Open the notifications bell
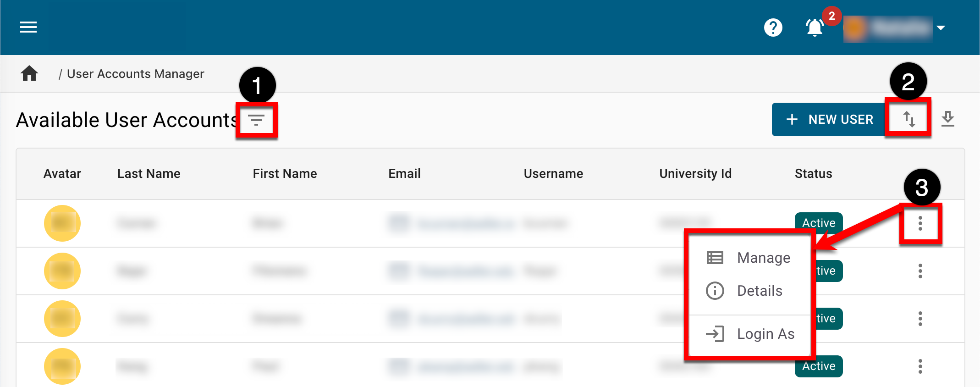Image resolution: width=980 pixels, height=387 pixels. (815, 28)
